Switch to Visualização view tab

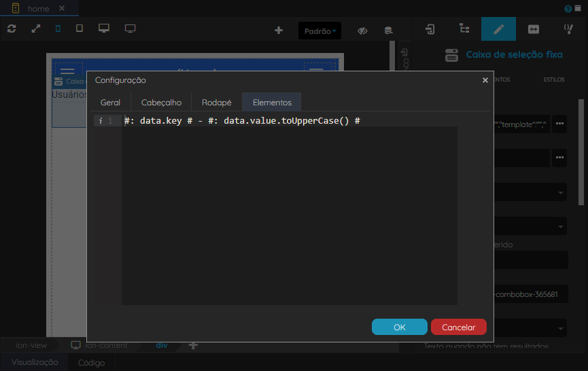point(35,362)
